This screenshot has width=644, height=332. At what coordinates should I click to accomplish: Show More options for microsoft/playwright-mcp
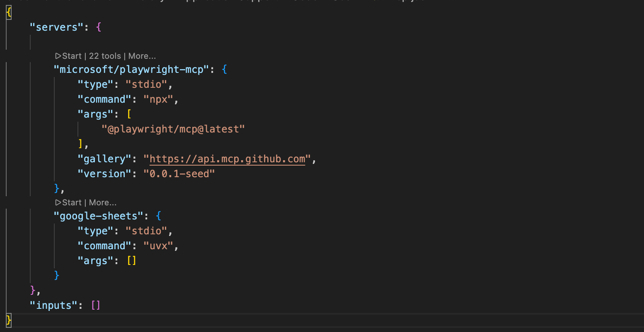(142, 56)
